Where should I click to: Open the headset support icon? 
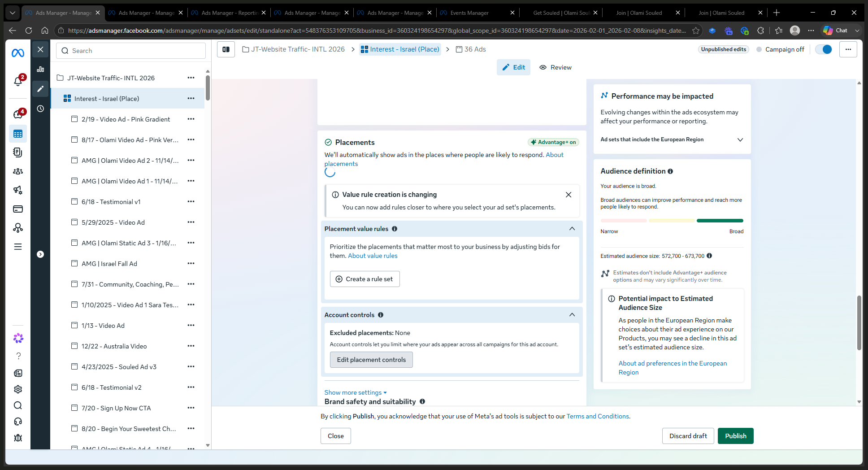18,422
